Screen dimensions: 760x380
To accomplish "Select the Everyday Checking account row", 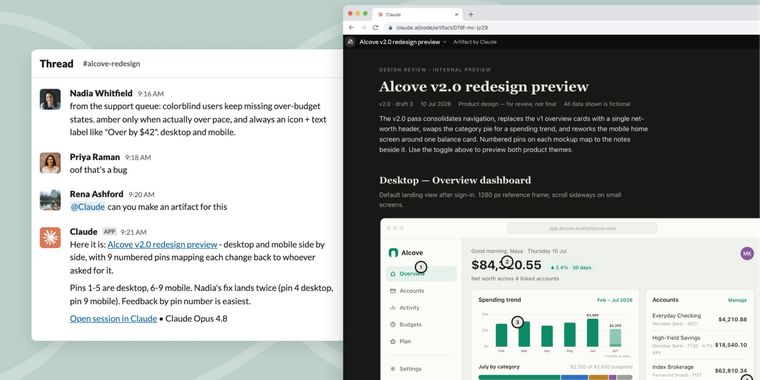I will click(699, 319).
